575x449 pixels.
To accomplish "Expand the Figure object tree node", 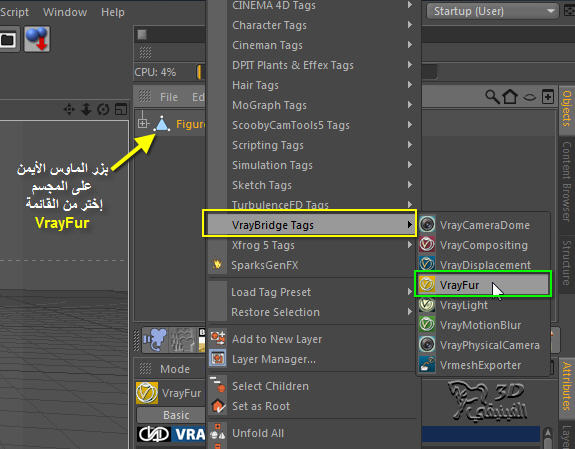I will pos(143,123).
